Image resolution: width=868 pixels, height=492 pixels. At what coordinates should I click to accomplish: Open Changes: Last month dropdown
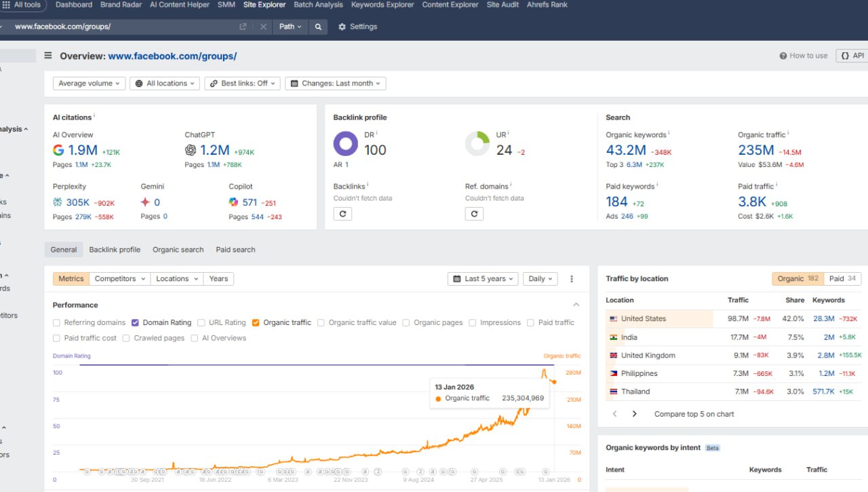336,83
